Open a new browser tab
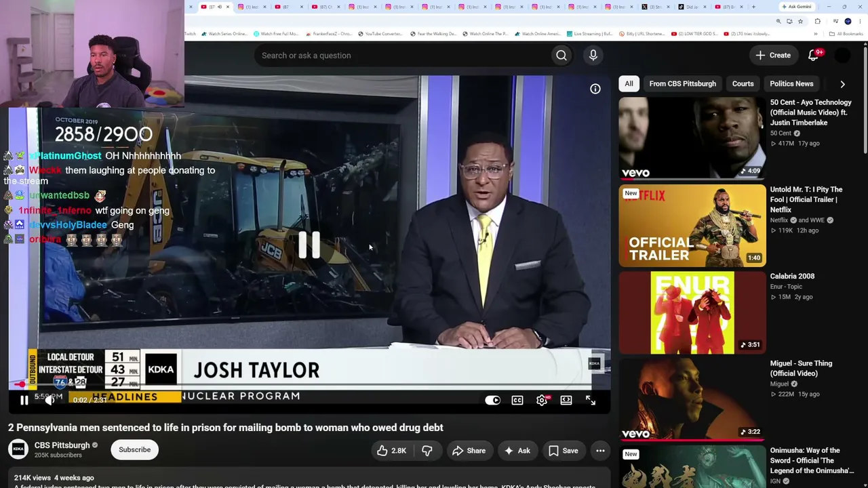 pos(753,7)
